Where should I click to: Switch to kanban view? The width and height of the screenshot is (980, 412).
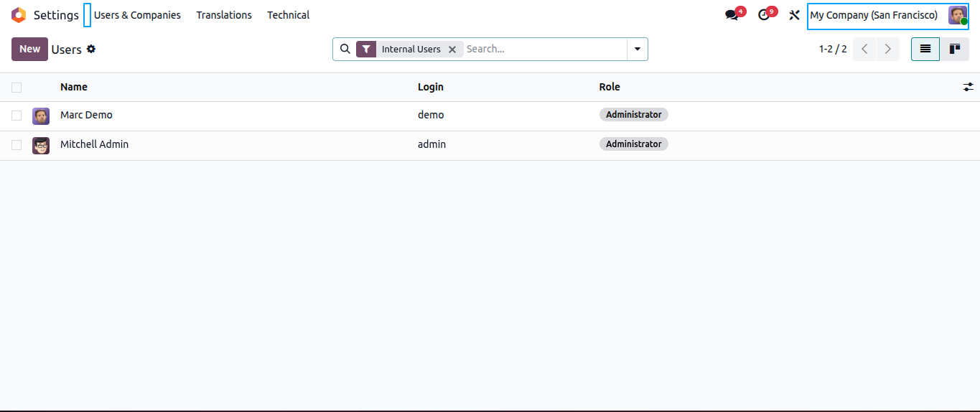coord(955,49)
